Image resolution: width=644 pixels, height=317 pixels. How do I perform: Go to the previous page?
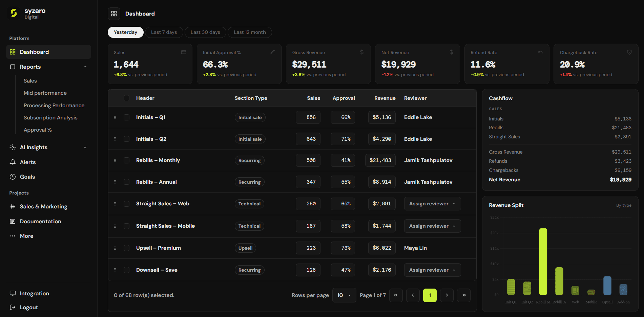(x=413, y=295)
